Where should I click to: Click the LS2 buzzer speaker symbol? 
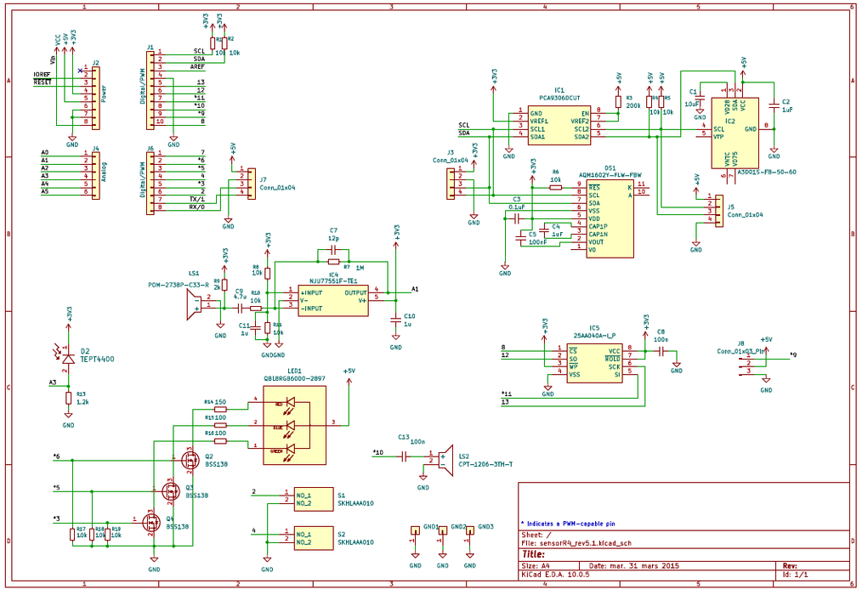445,458
